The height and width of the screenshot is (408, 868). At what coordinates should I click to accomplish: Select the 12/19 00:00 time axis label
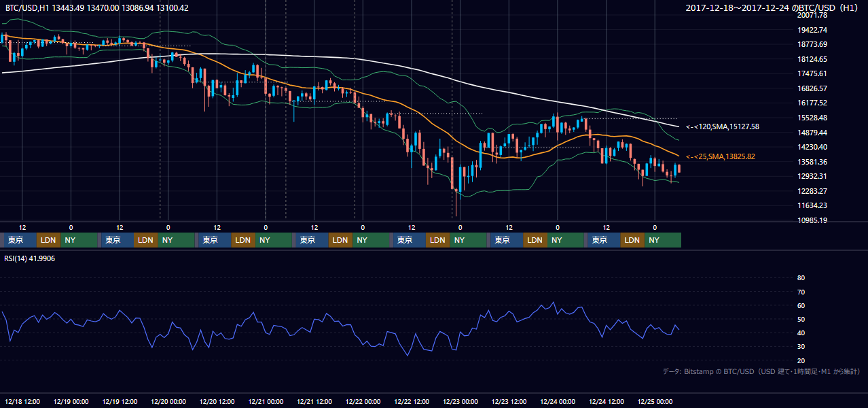coord(71,401)
